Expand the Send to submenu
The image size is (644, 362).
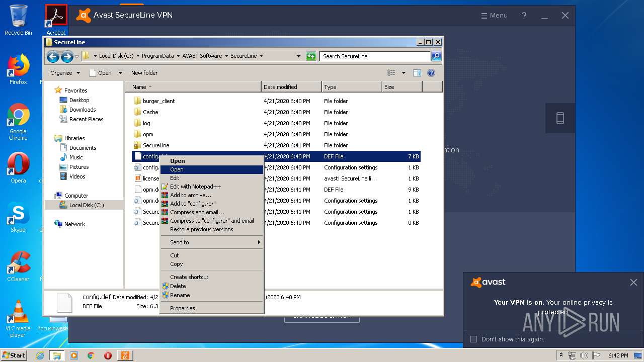pos(212,242)
